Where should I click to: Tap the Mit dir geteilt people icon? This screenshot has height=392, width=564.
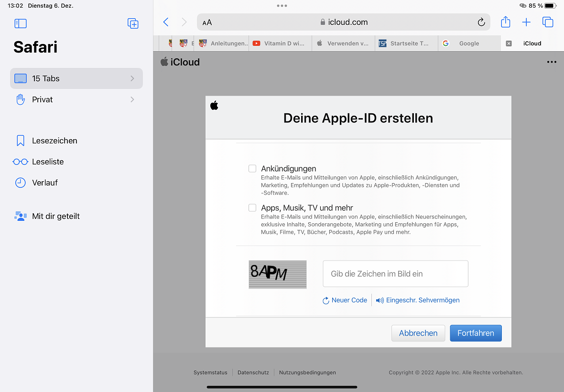pyautogui.click(x=21, y=216)
